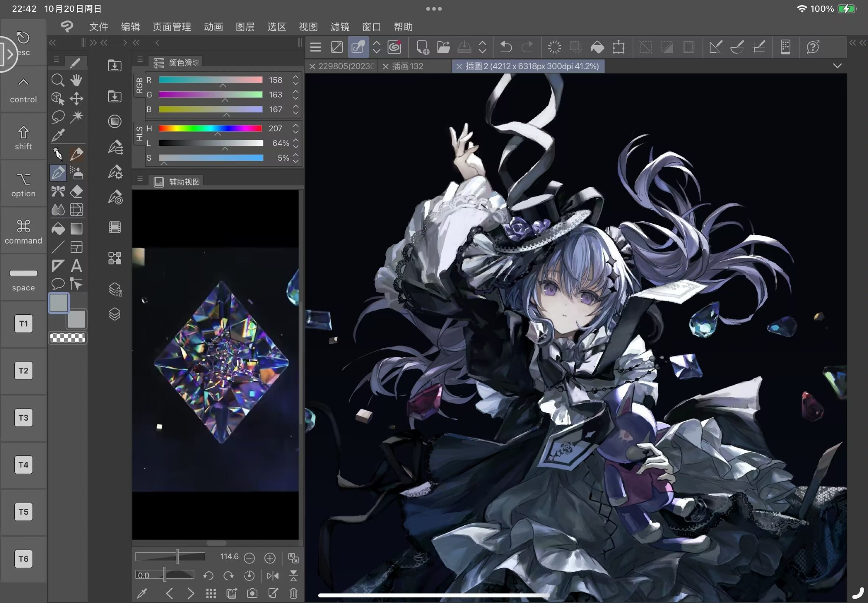
Task: Select the Decoration ribbon tool
Action: pyautogui.click(x=58, y=191)
